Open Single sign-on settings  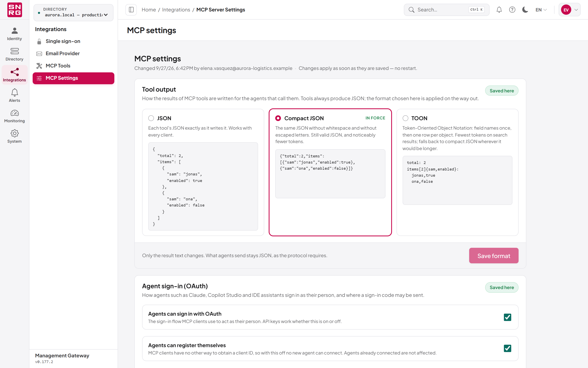[73, 41]
